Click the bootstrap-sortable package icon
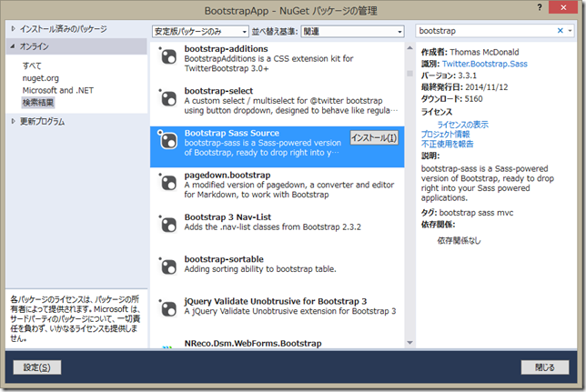 click(x=168, y=267)
